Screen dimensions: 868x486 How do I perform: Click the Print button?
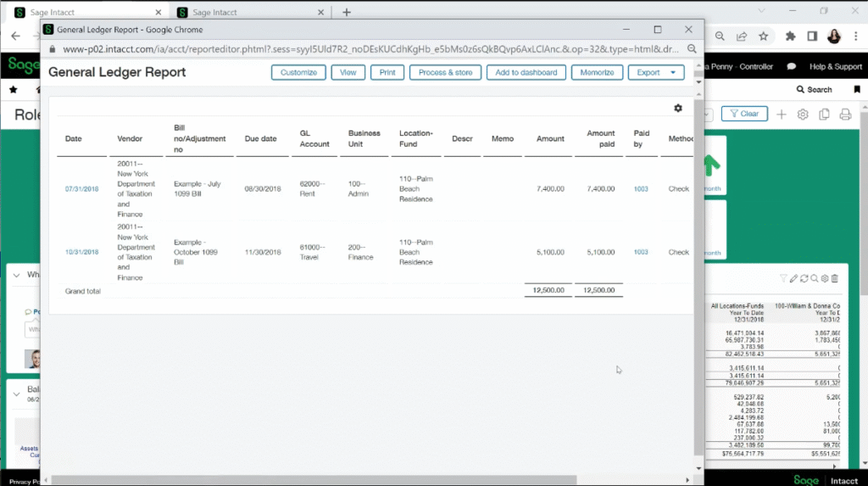[387, 73]
